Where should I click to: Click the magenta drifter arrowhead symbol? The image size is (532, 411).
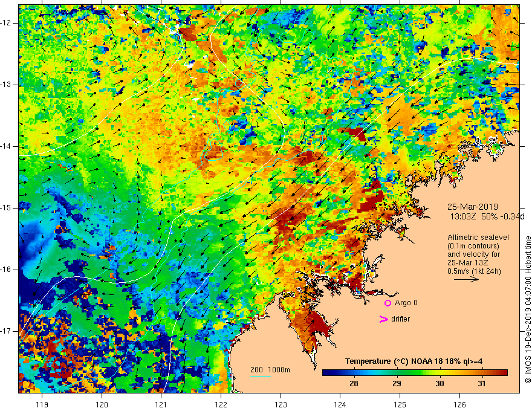[383, 319]
